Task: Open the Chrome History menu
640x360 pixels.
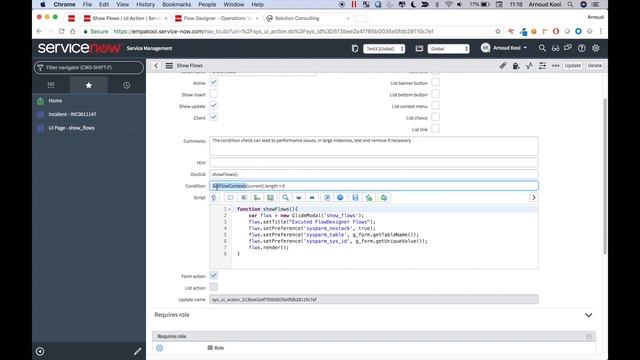Action: pos(145,4)
